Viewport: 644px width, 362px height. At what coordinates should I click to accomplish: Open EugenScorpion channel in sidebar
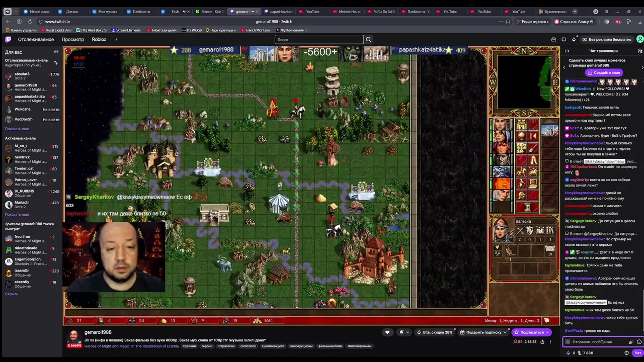pyautogui.click(x=31, y=261)
